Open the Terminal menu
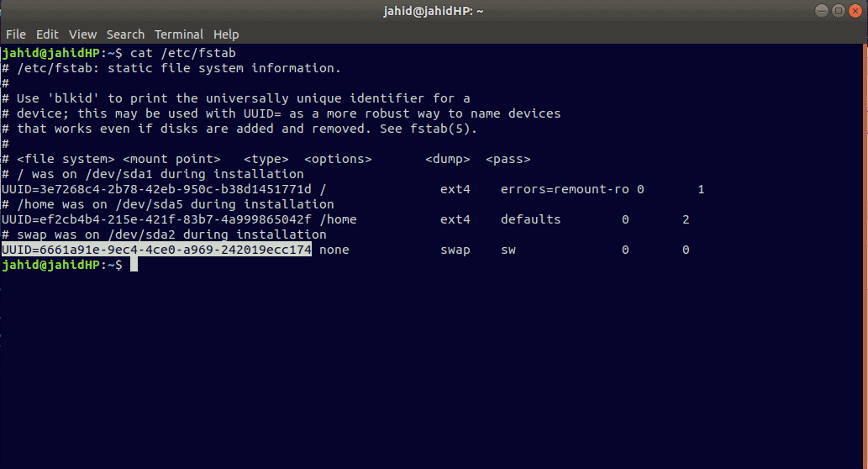 coord(179,34)
